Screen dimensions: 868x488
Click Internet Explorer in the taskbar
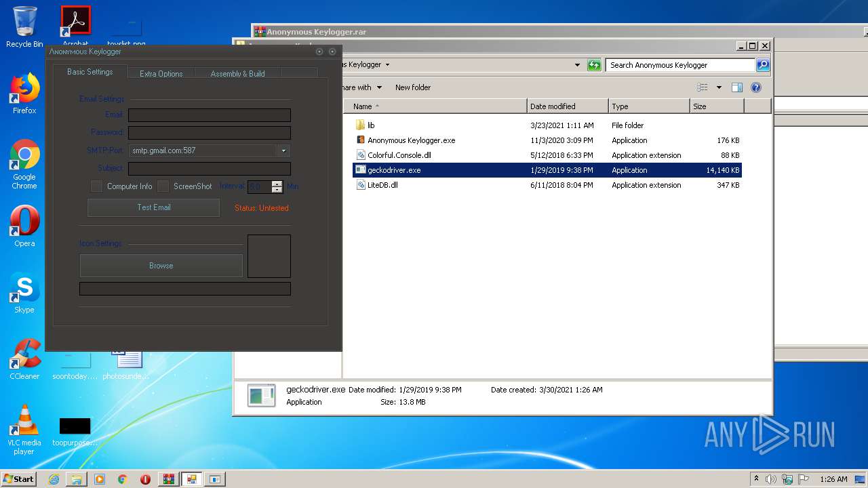click(x=54, y=479)
